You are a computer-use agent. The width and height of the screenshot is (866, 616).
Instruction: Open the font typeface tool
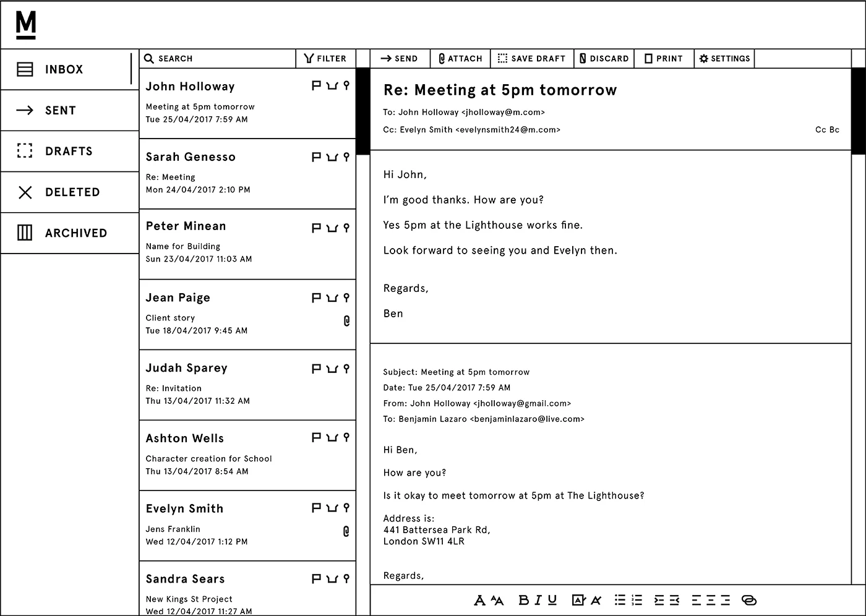coord(479,600)
